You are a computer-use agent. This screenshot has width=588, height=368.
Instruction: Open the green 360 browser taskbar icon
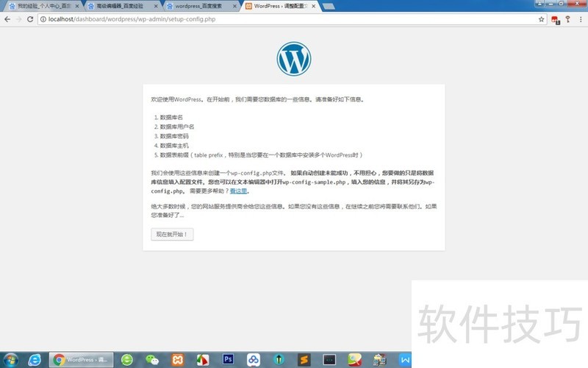pyautogui.click(x=127, y=360)
